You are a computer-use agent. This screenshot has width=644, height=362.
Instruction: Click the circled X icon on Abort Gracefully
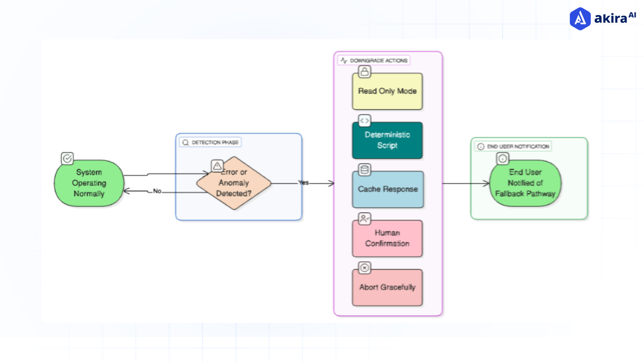tap(365, 267)
